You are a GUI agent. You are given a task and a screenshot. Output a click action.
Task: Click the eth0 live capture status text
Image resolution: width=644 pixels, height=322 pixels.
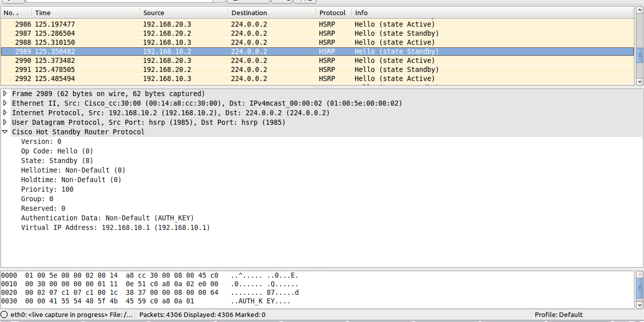click(x=72, y=314)
